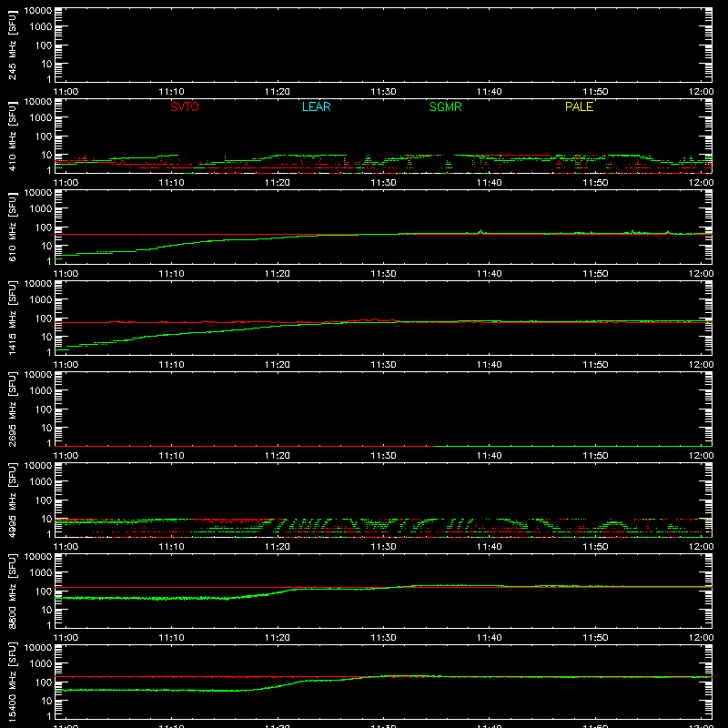Click the 11:30 tick label under the 245 MHz panel
Screen dimensions: 728x728
tap(383, 92)
